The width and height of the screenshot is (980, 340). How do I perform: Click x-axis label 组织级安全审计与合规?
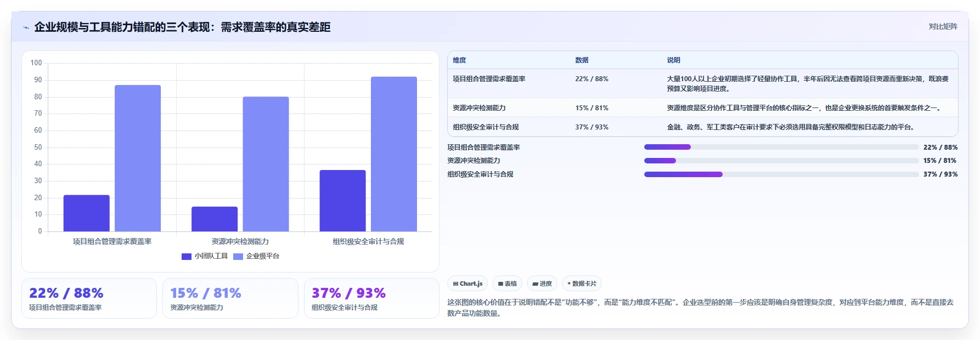(368, 241)
